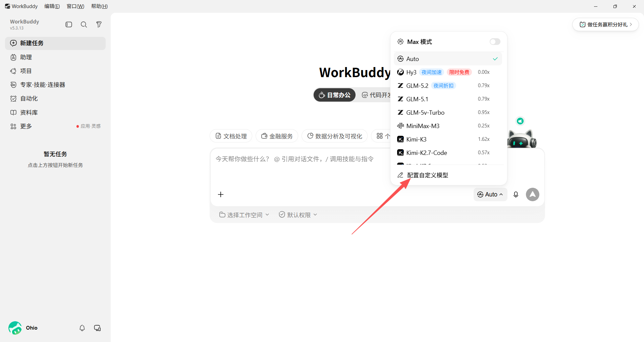The image size is (644, 342).
Task: Collapse the Auto model dropdown
Action: pos(490,194)
